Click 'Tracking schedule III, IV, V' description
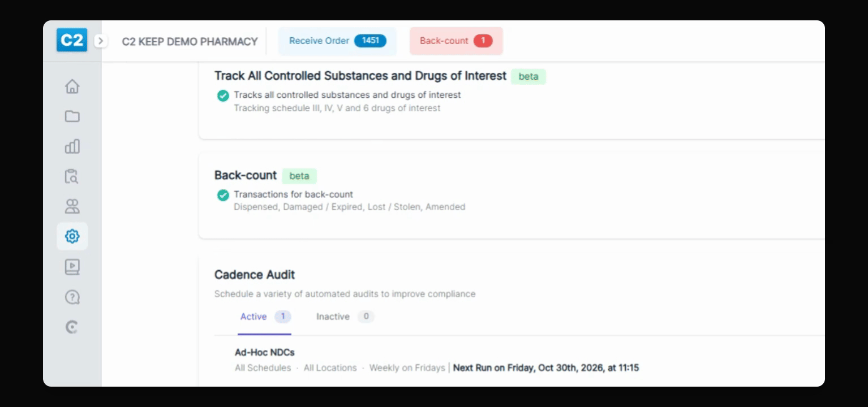The image size is (868, 407). (x=337, y=108)
